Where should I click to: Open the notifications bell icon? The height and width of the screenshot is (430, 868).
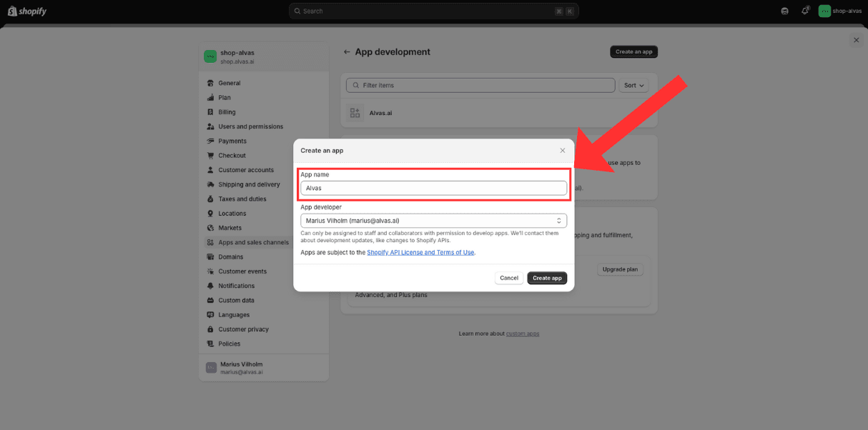[x=804, y=11]
